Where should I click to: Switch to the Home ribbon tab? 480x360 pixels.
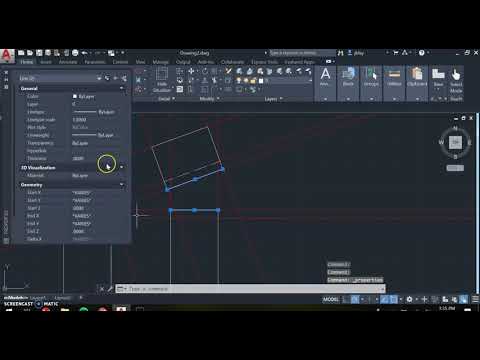click(x=26, y=62)
